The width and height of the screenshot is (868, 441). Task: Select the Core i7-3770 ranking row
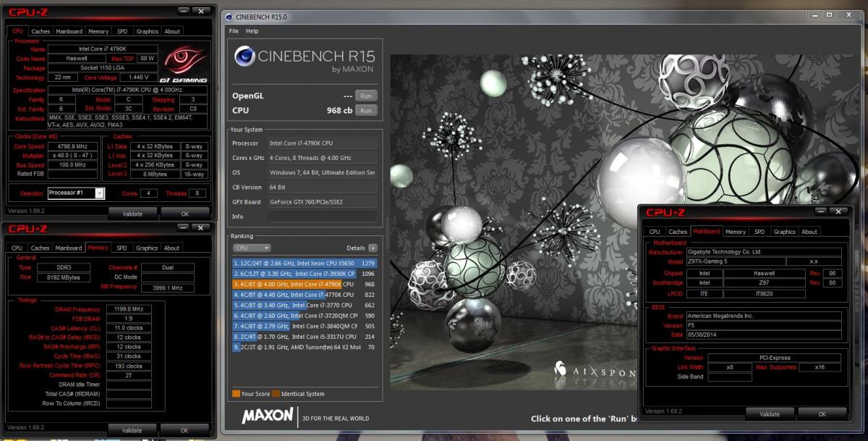305,306
